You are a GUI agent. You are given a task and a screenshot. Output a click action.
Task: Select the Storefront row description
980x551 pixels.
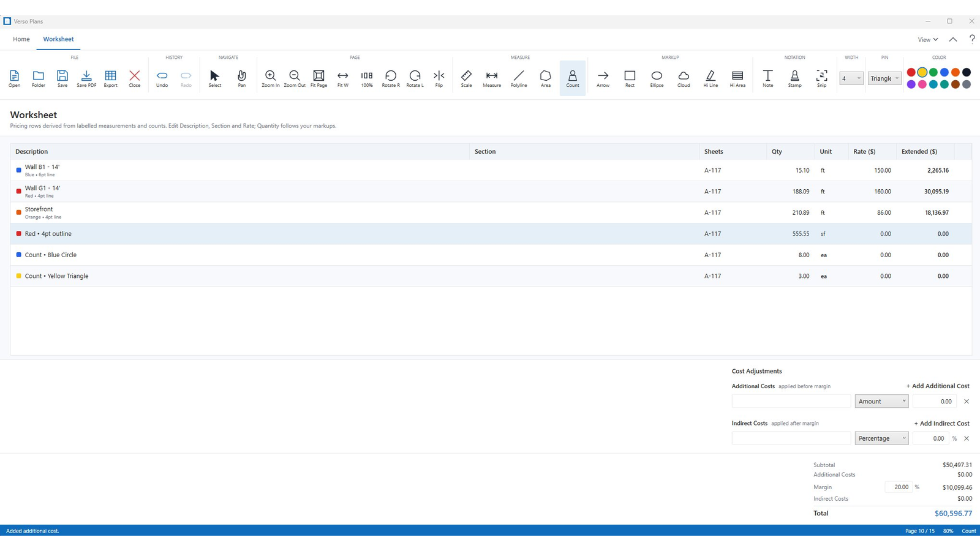click(39, 209)
